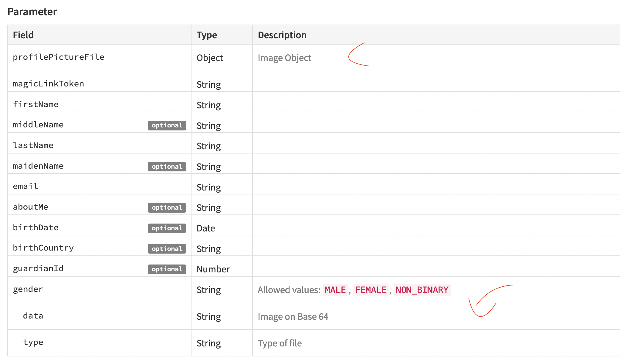The image size is (624, 364).
Task: Select the Image Object description text
Action: (285, 58)
